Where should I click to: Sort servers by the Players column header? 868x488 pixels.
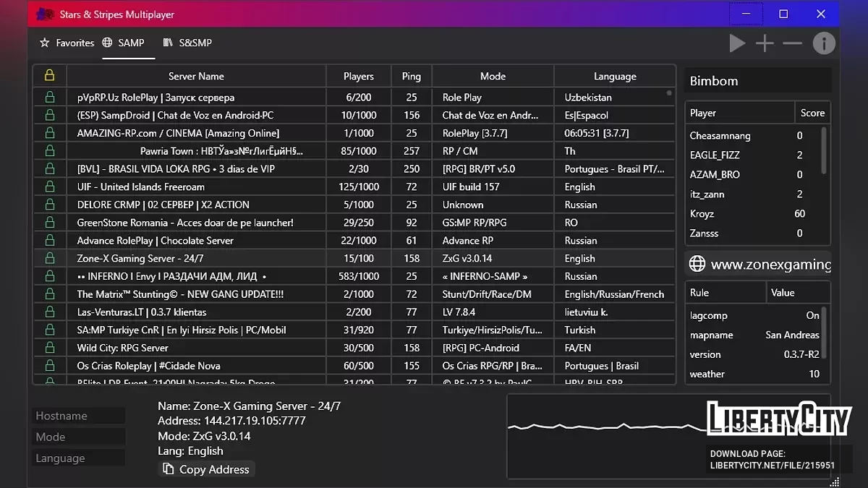point(358,76)
